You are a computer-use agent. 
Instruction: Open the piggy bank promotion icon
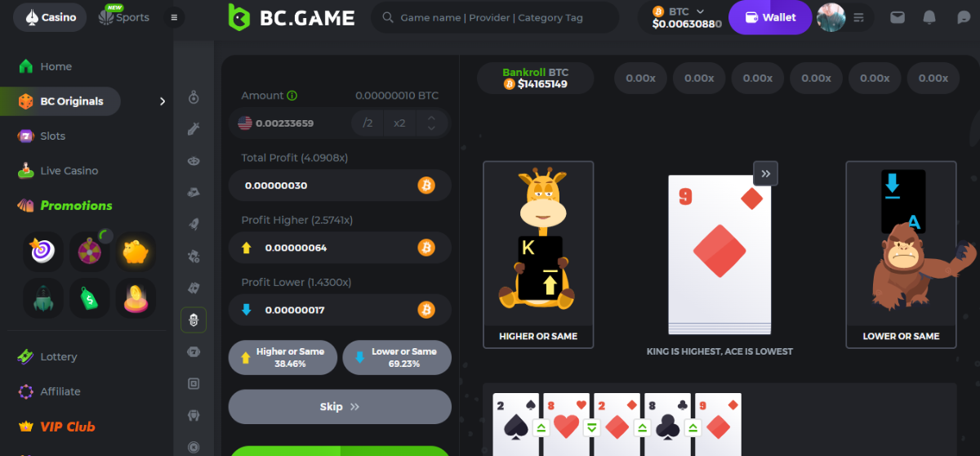135,253
